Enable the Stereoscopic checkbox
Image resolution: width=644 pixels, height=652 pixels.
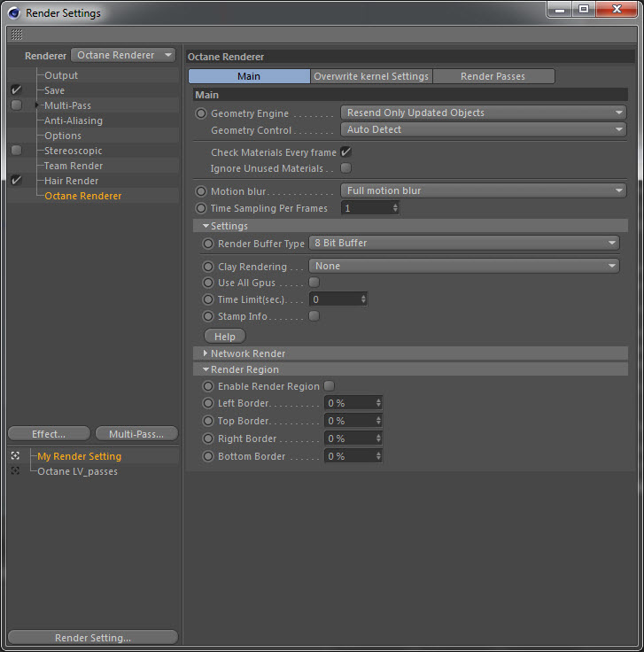(16, 150)
